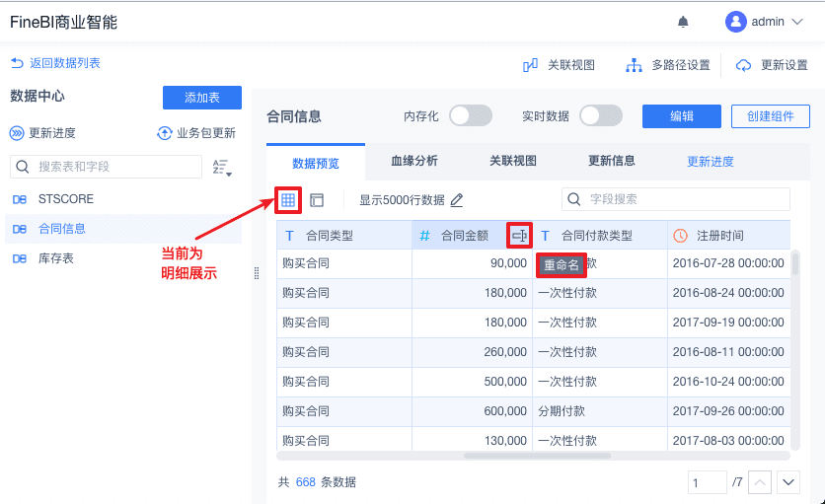Click the 返回数据列表 link
This screenshot has width=825, height=504.
pyautogui.click(x=56, y=63)
